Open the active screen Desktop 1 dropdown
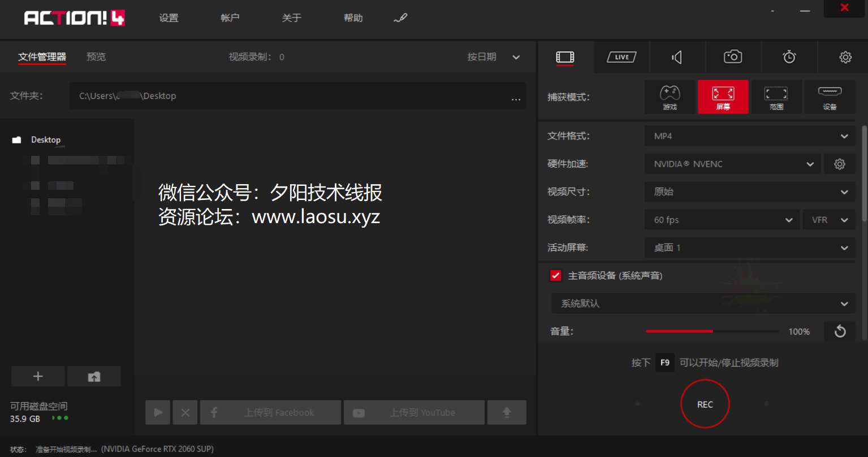 point(750,247)
